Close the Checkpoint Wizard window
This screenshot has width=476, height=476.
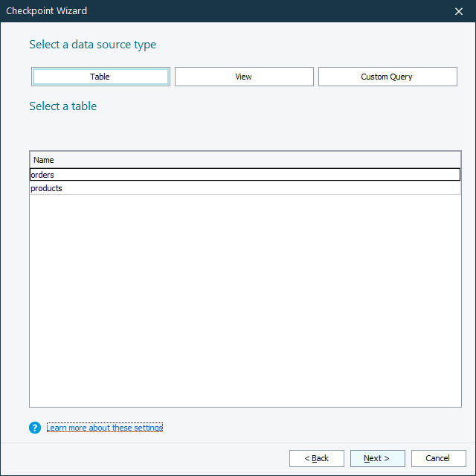[x=459, y=11]
